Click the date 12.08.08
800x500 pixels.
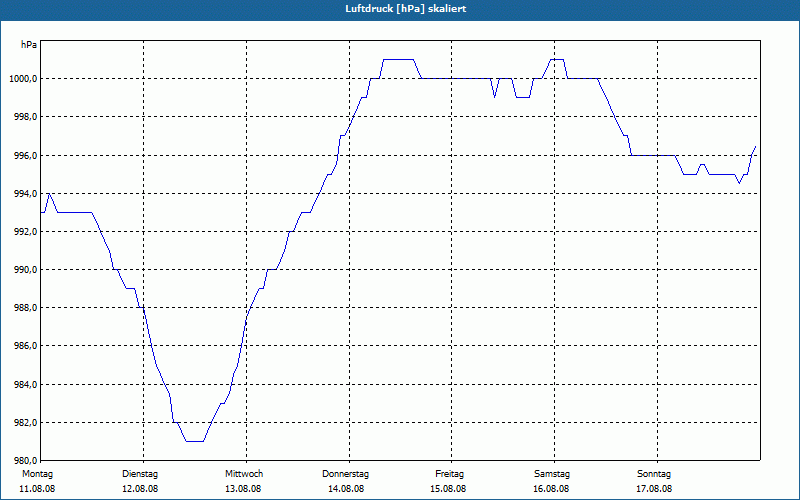pos(140,489)
